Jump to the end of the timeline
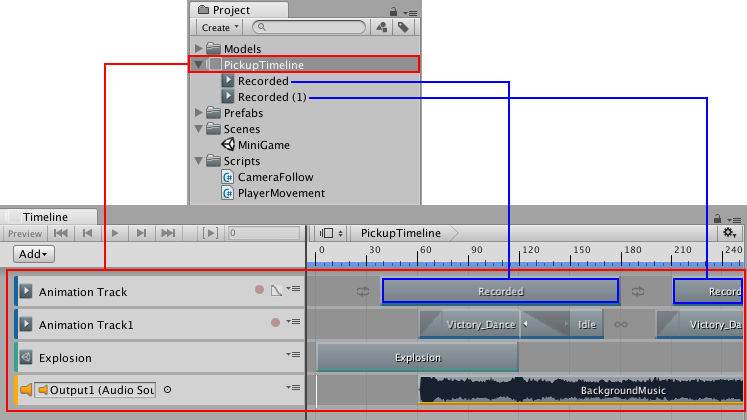 [x=168, y=233]
